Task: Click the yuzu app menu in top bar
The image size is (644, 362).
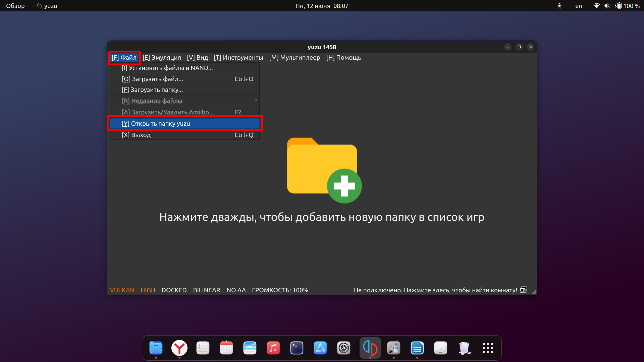Action: coord(47,6)
